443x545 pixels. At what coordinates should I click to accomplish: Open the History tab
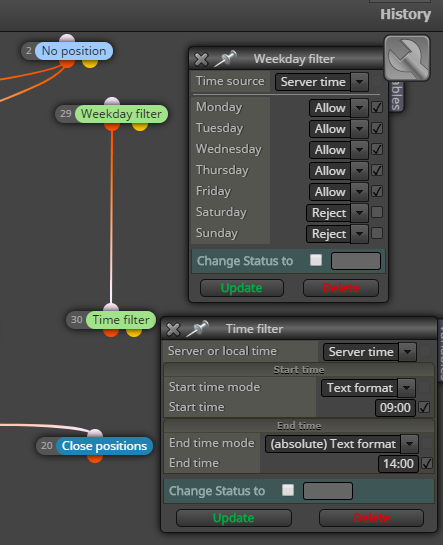coord(405,14)
